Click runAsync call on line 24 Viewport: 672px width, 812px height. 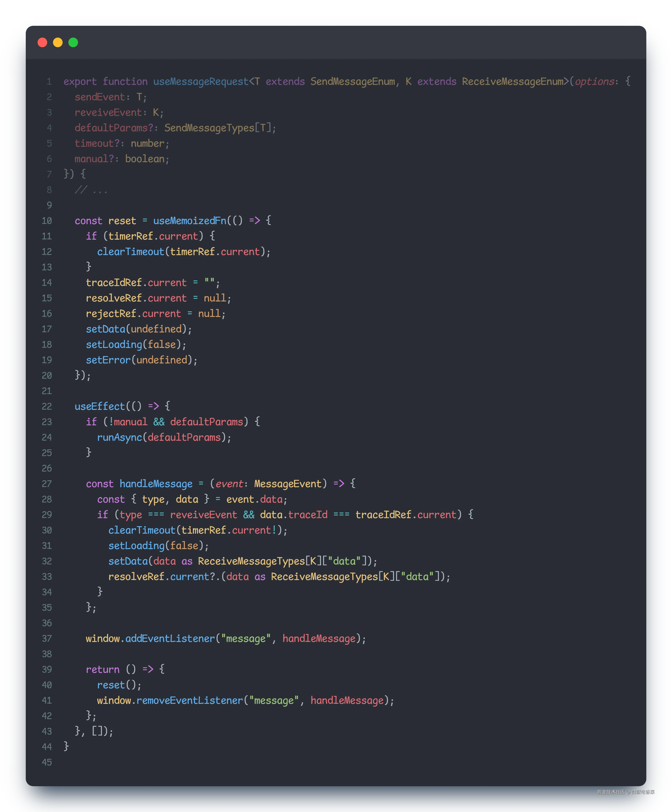pos(119,437)
